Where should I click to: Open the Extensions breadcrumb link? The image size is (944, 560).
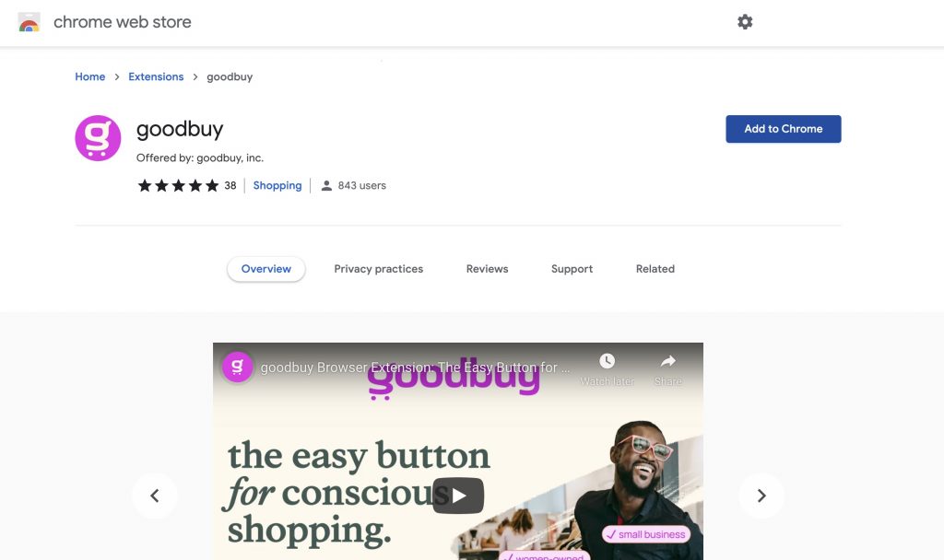(156, 77)
